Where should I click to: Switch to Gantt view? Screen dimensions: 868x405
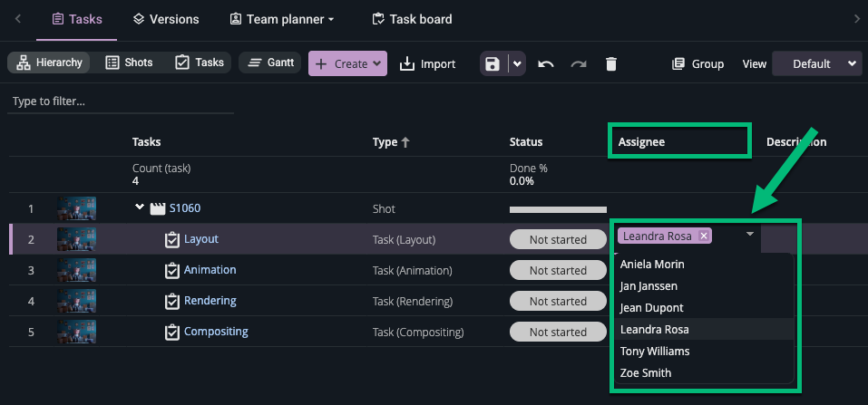click(270, 63)
